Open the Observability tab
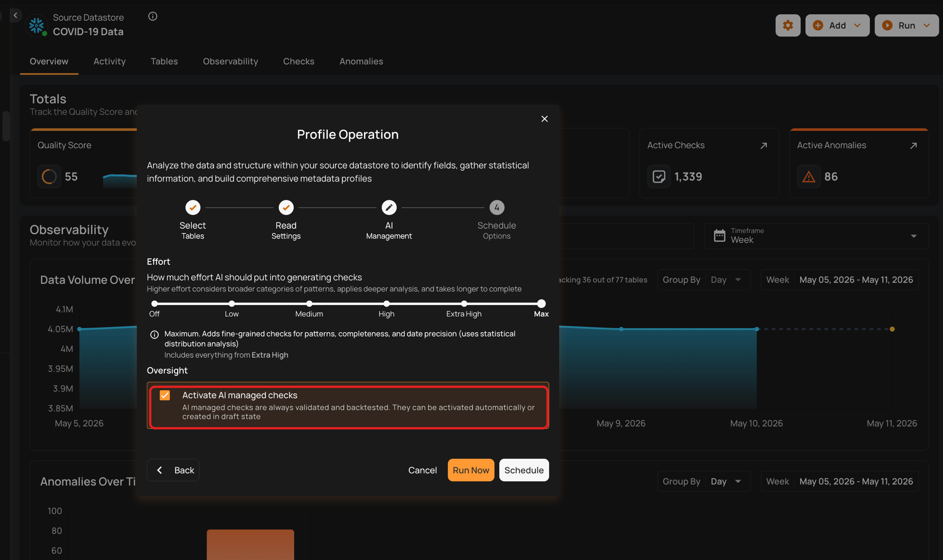This screenshot has height=560, width=943. [x=231, y=61]
